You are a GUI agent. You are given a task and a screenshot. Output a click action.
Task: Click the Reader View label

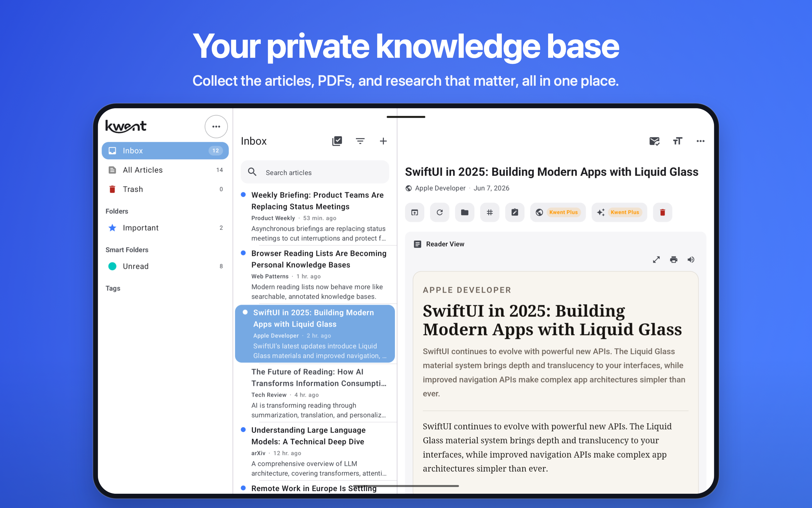click(x=445, y=244)
